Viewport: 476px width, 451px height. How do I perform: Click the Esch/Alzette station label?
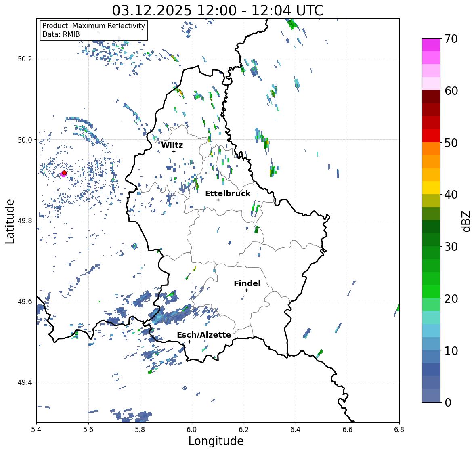pyautogui.click(x=204, y=335)
